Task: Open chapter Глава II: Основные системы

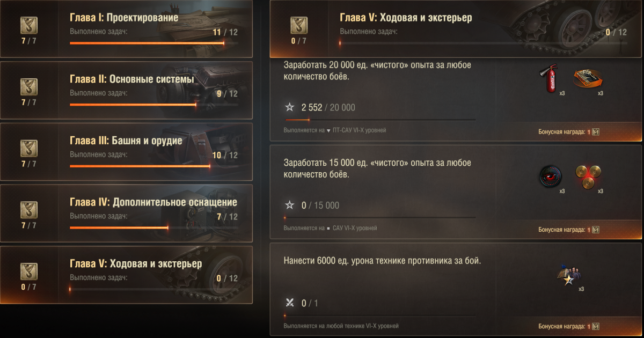Action: [x=126, y=90]
